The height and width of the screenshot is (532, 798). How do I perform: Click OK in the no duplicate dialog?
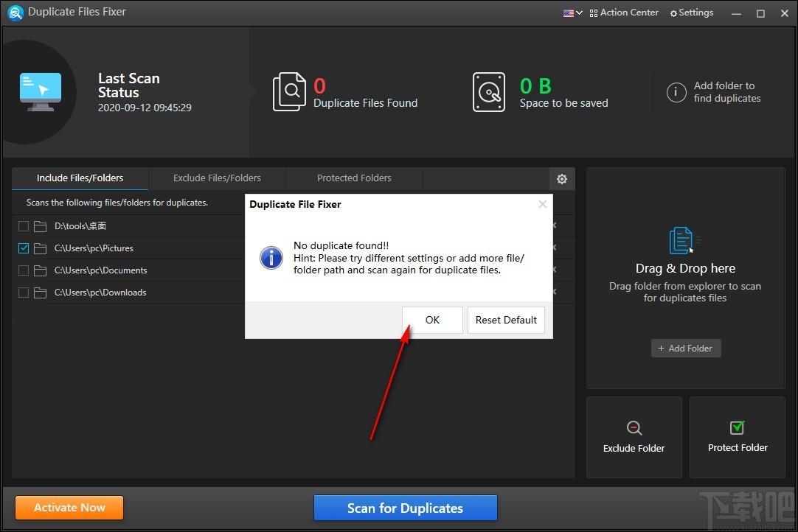(433, 320)
